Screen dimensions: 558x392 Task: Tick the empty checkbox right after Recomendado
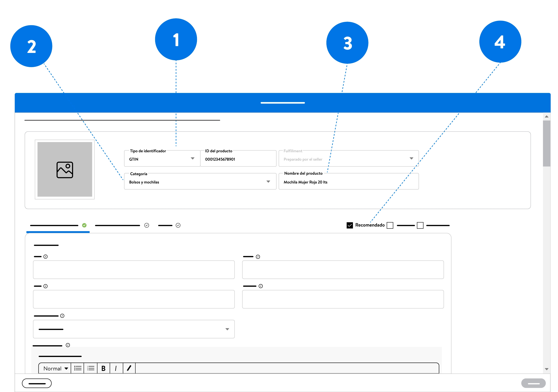click(390, 225)
